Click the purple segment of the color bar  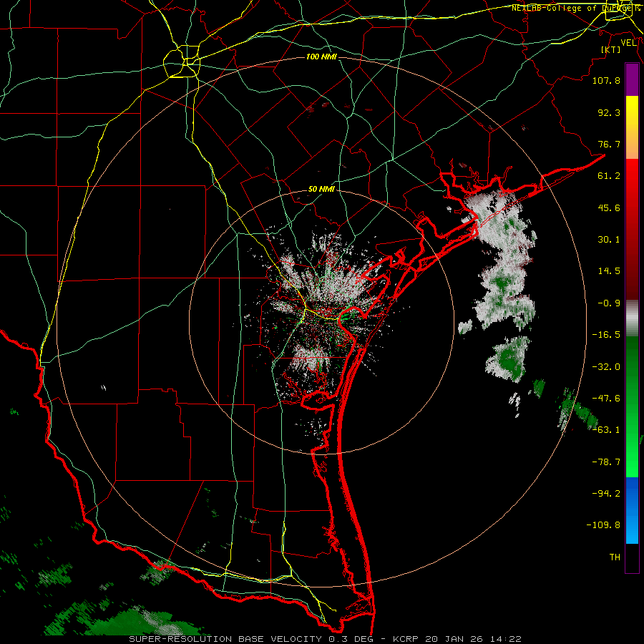pos(632,80)
